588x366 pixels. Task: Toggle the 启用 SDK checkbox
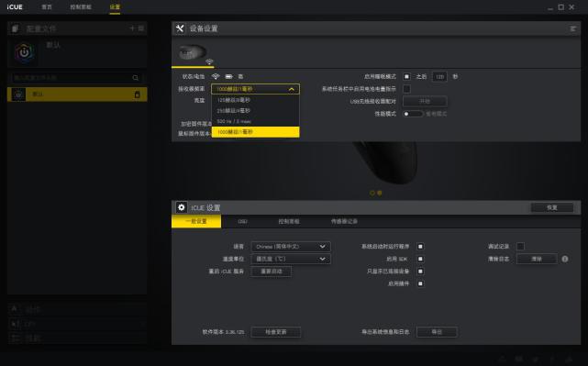(x=420, y=259)
